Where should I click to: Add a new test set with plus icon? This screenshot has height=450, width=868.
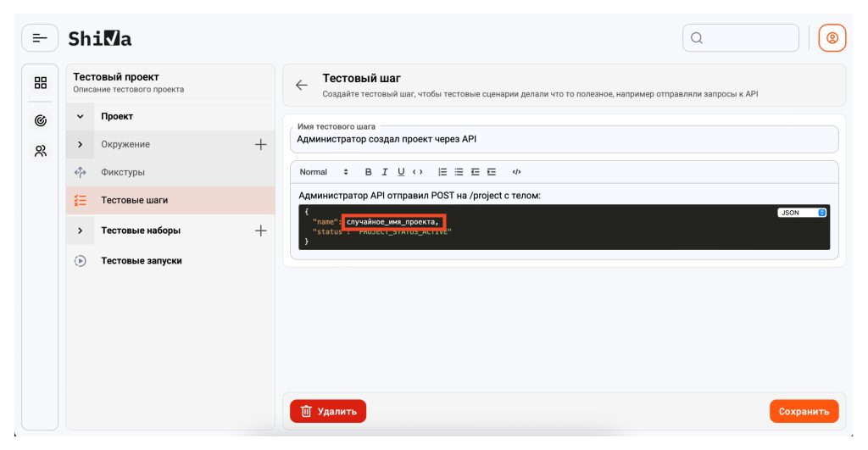click(260, 231)
